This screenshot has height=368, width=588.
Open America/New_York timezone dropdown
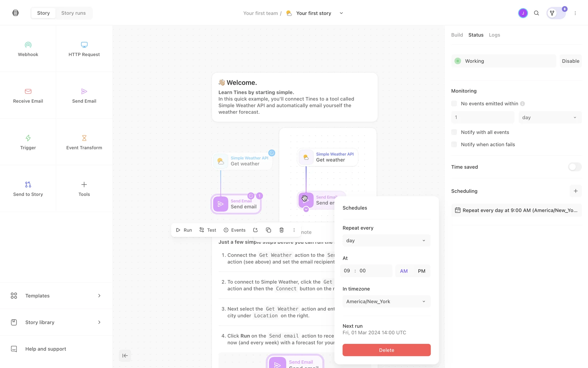coord(386,301)
